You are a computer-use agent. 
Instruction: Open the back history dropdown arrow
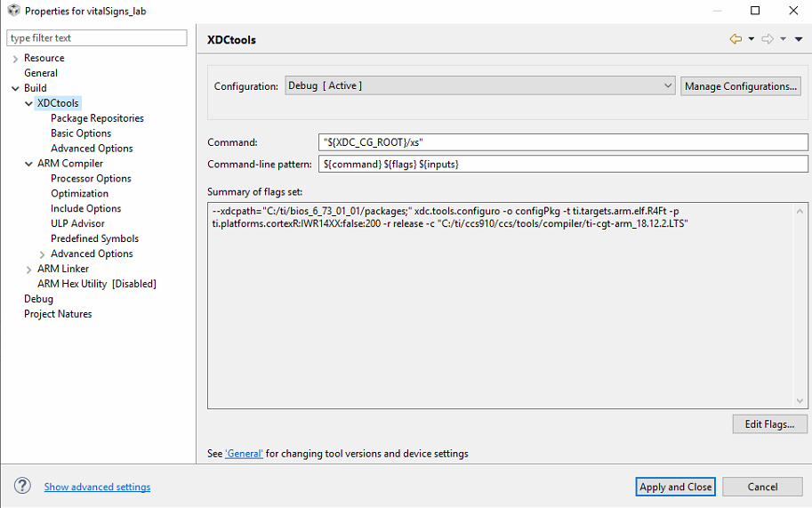click(752, 39)
